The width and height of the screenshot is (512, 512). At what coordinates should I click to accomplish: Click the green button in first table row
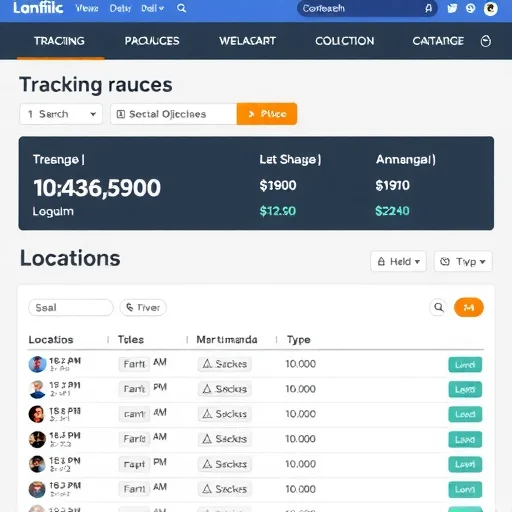[465, 364]
